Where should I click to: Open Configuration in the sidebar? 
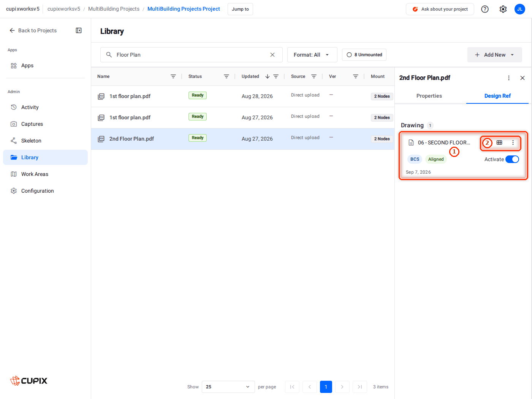pyautogui.click(x=45, y=191)
